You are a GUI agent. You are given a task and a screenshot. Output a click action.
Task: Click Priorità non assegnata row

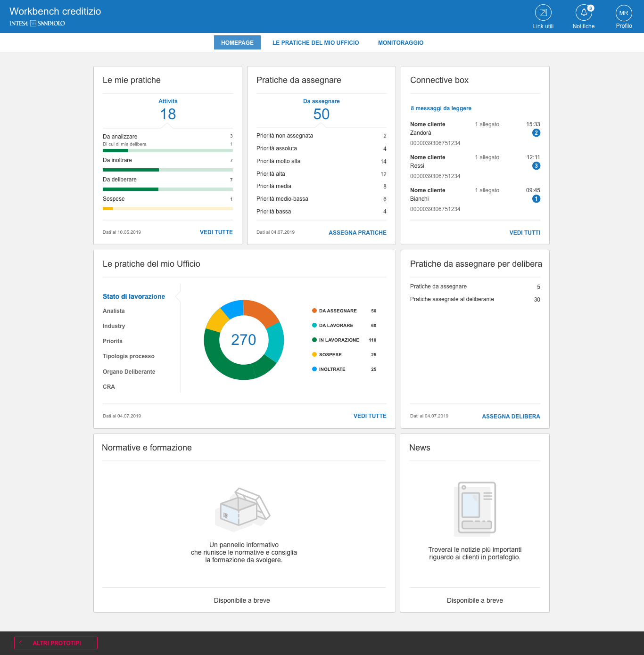[322, 136]
